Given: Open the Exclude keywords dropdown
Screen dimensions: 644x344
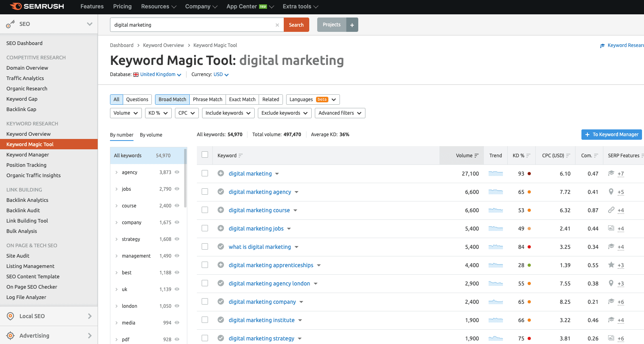Looking at the screenshot, I should point(285,113).
